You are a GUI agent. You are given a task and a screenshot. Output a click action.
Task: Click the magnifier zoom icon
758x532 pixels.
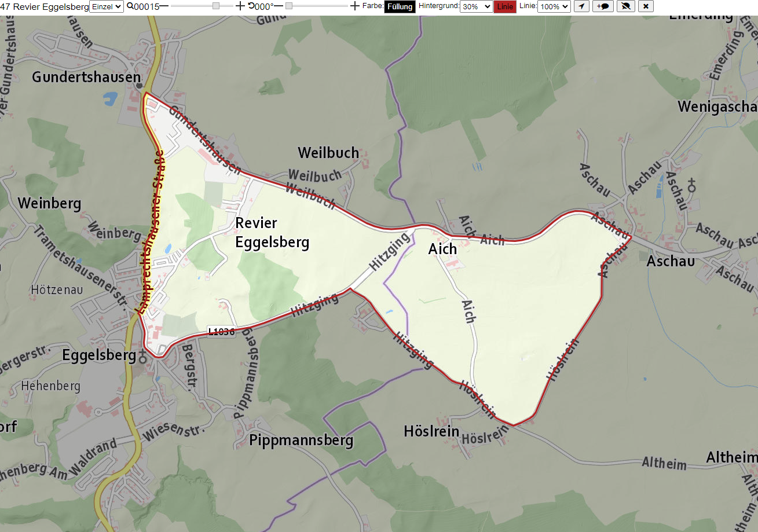coord(130,6)
